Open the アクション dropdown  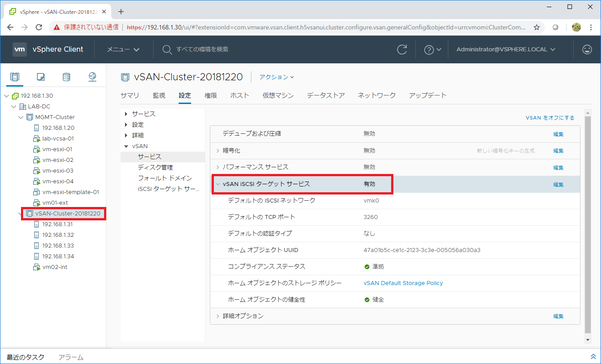tap(277, 77)
